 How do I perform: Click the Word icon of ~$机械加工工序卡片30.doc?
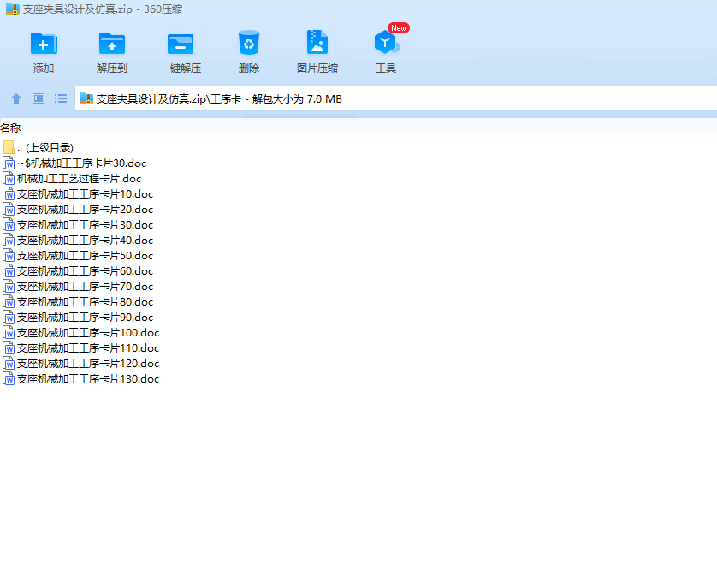[9, 163]
